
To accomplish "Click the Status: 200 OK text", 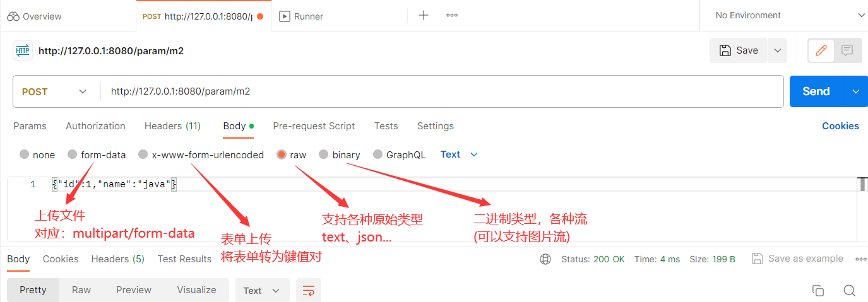I will (593, 259).
